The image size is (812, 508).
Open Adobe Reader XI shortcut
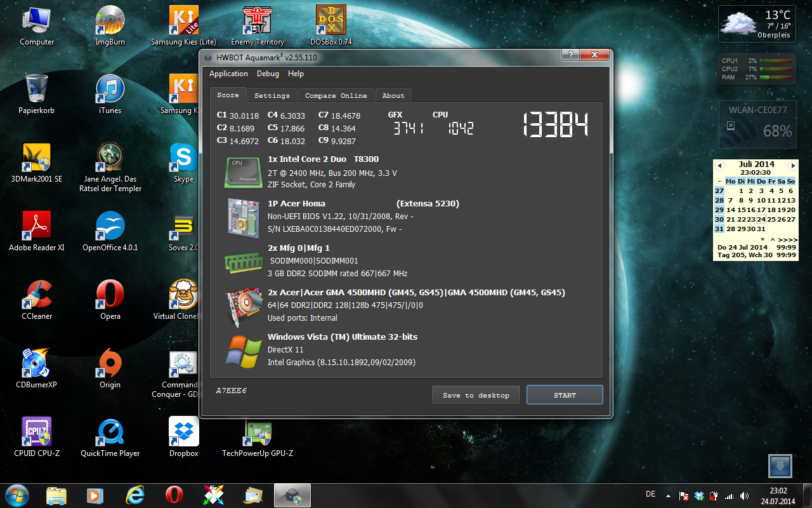point(37,231)
